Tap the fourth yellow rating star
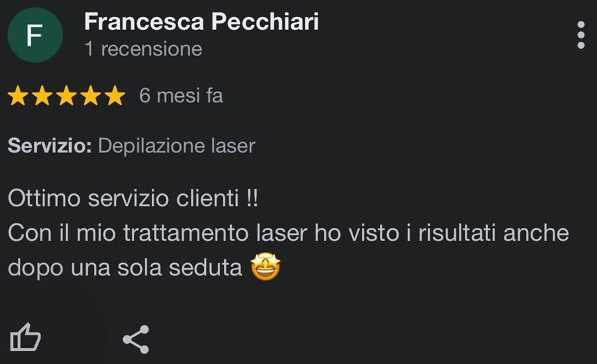 (x=91, y=96)
